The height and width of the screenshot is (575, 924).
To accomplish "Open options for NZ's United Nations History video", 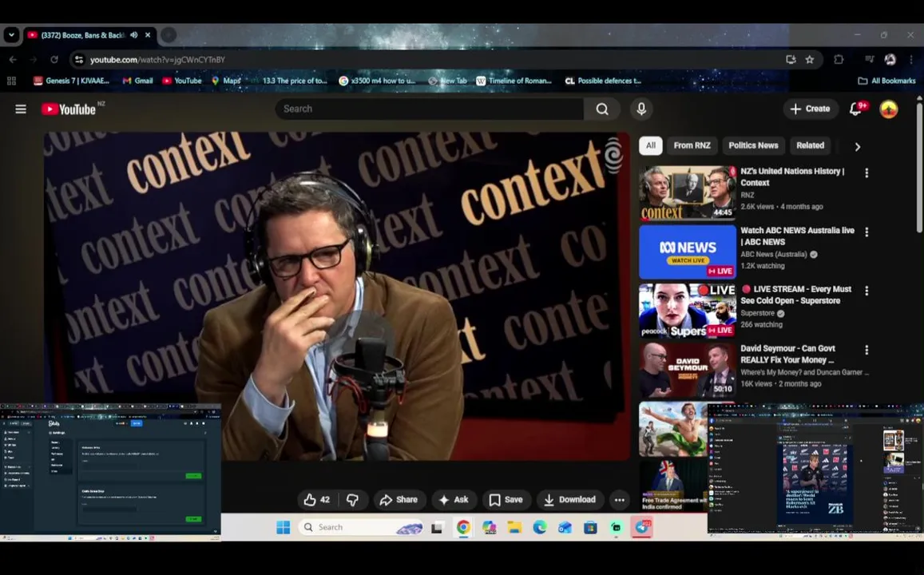I will click(866, 172).
